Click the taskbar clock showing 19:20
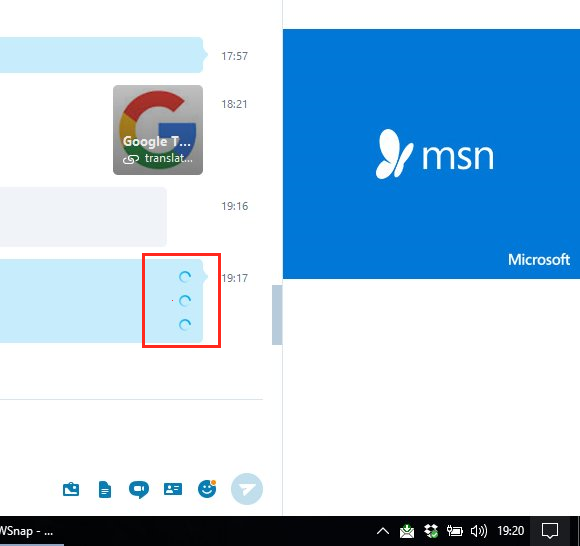This screenshot has width=580, height=546. (x=510, y=531)
